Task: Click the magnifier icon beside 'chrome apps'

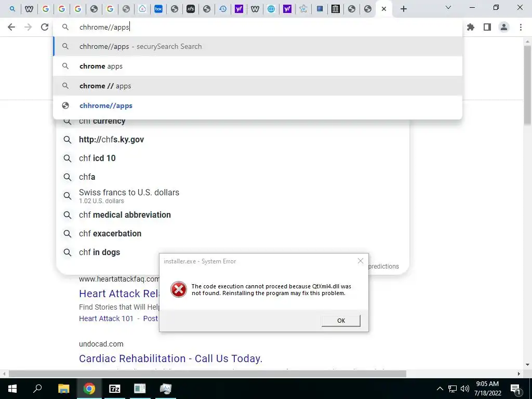Action: [65, 66]
